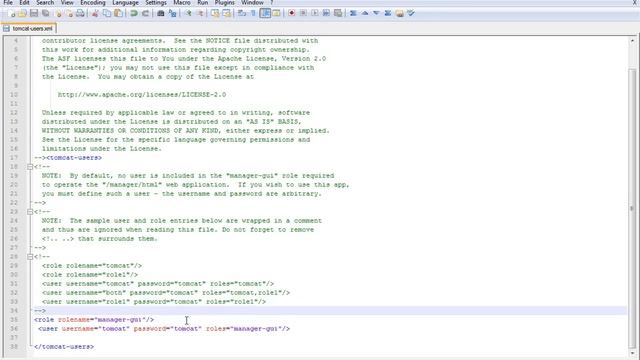Open the Search menu
The width and height of the screenshot is (640, 360).
click(45, 2)
